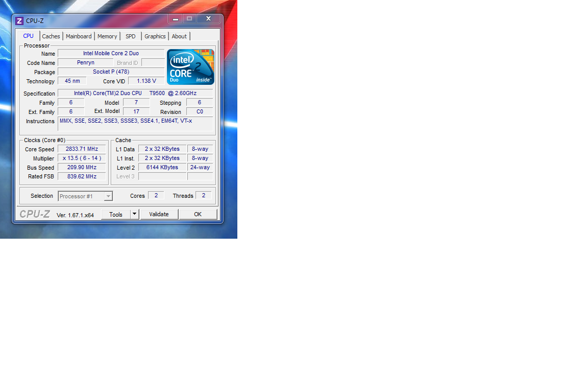Click the L1 Data 2 x 32 KBytes value
This screenshot has height=368, width=588.
pos(162,149)
